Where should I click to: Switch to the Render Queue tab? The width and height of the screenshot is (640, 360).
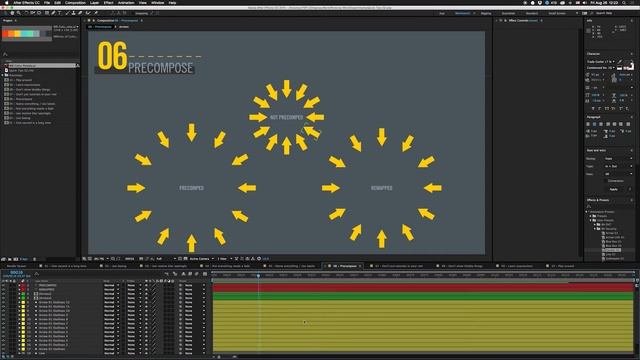coord(17,266)
